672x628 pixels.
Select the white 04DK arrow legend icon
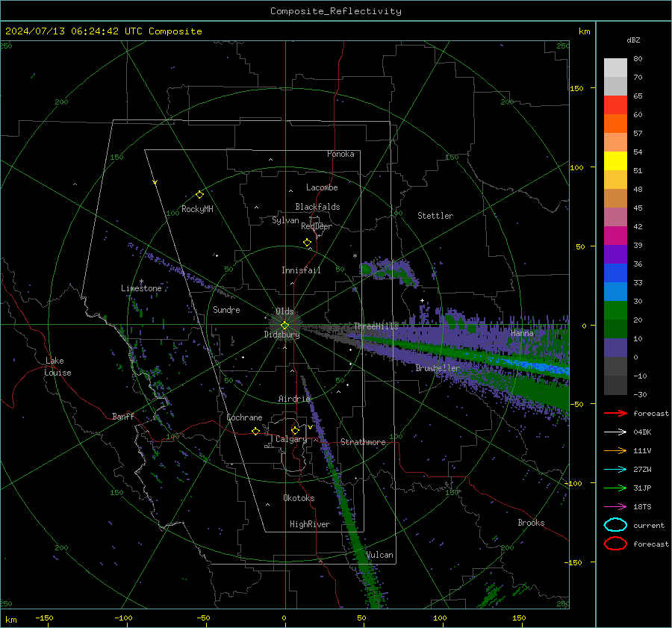pyautogui.click(x=615, y=432)
